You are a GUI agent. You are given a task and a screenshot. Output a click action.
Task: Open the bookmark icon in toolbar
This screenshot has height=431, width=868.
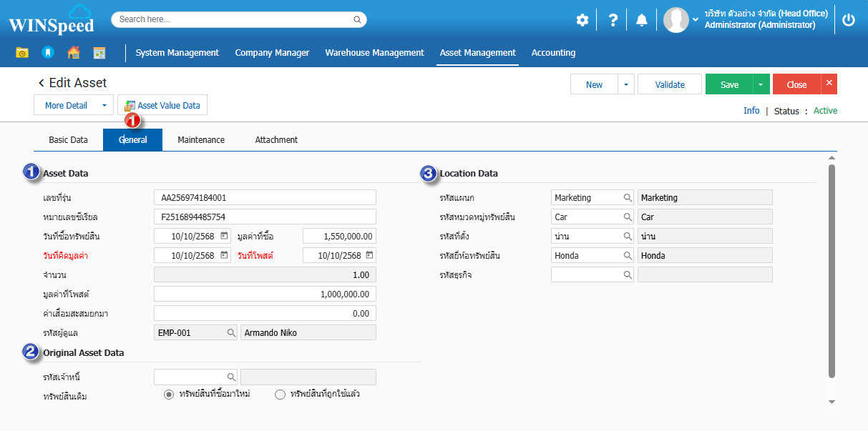click(47, 53)
